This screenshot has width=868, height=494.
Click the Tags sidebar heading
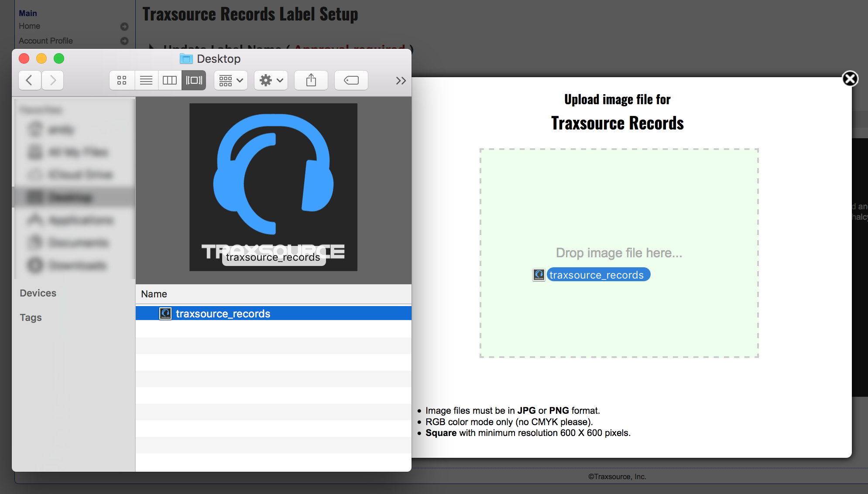[x=31, y=317]
